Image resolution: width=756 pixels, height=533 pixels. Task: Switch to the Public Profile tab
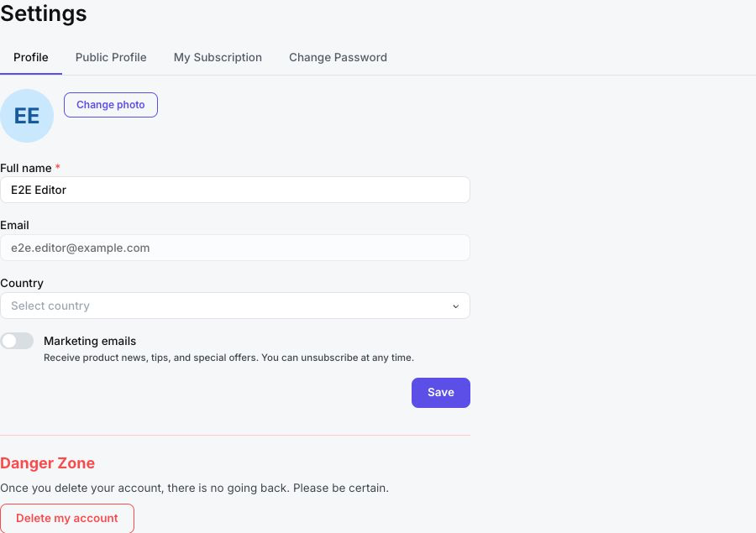click(111, 57)
